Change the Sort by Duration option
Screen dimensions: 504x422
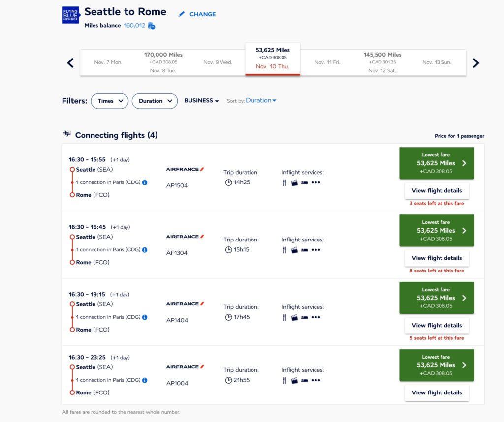click(261, 100)
